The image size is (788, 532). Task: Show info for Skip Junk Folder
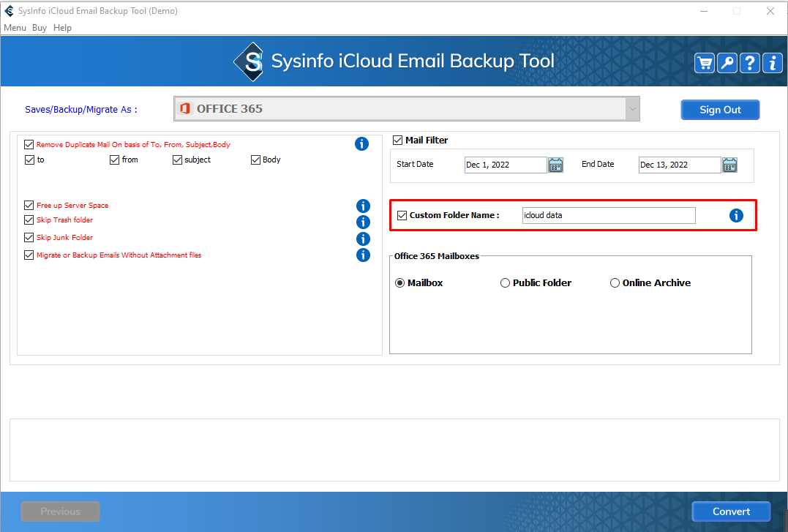click(x=363, y=239)
